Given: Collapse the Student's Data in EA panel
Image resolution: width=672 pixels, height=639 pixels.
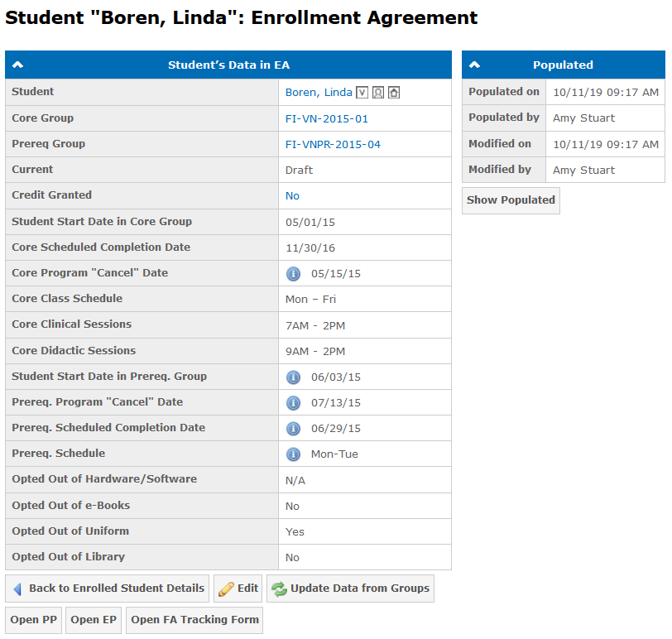Looking at the screenshot, I should (18, 65).
